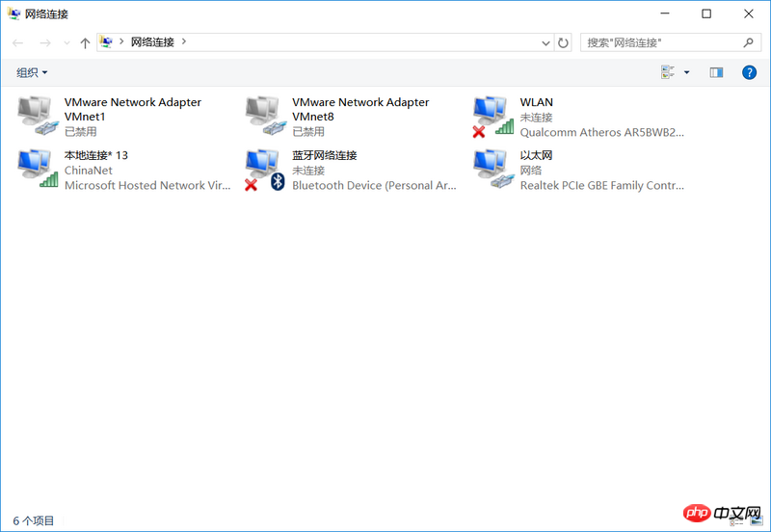Open Help with the question mark icon
This screenshot has width=771, height=532.
click(749, 72)
